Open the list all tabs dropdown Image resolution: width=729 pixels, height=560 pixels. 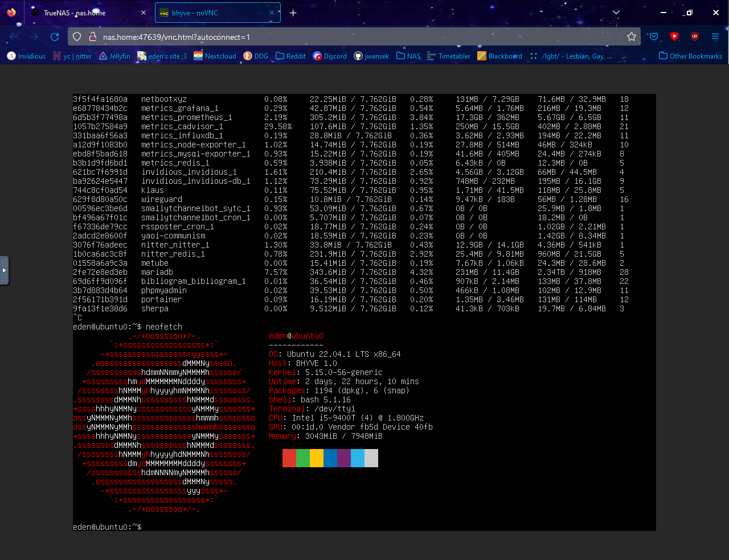(616, 13)
